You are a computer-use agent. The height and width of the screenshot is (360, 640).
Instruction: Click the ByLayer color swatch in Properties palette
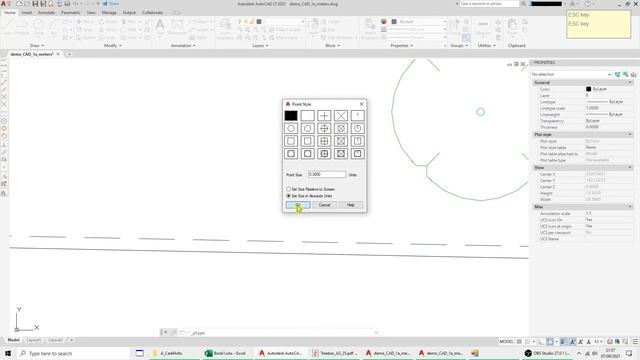588,89
